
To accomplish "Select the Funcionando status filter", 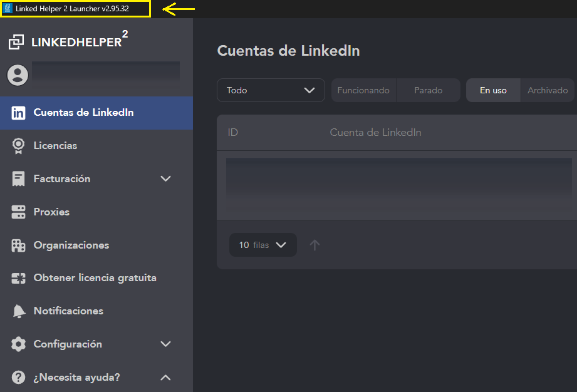I will (x=363, y=90).
